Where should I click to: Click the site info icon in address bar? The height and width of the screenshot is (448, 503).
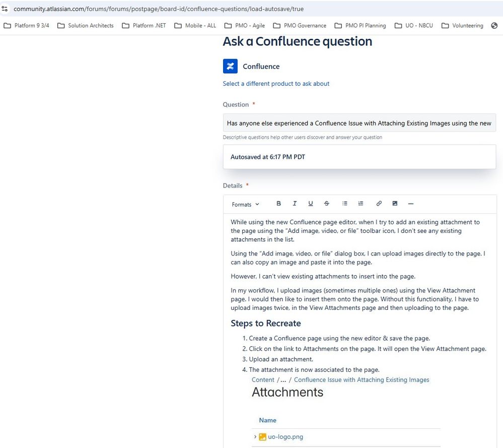tap(5, 9)
